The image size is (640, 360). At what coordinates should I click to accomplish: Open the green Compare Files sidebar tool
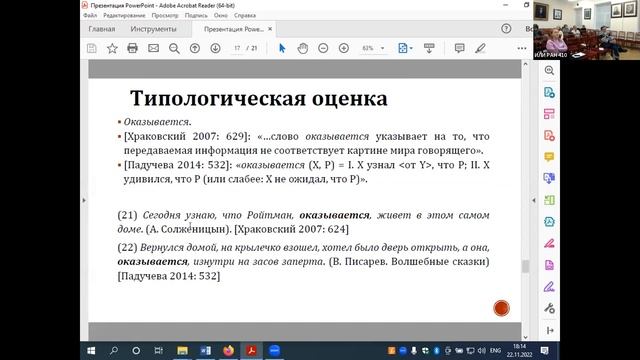[549, 200]
